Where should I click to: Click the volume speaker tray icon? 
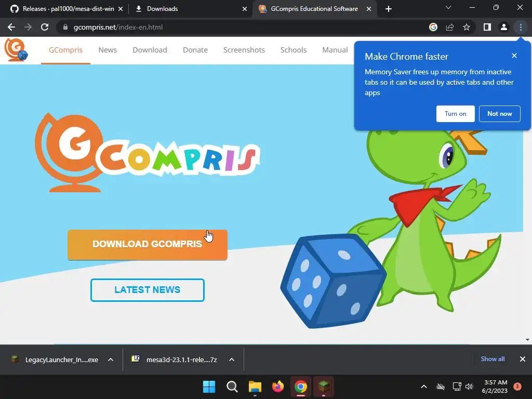pos(469,387)
